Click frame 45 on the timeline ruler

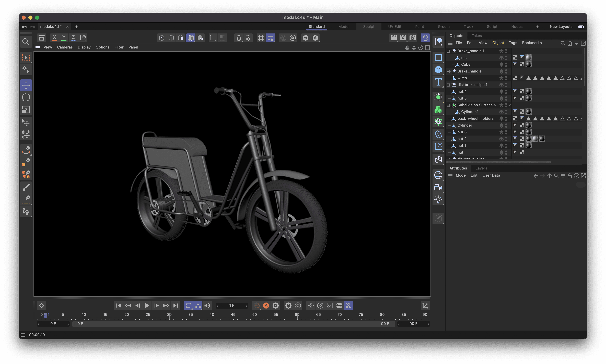coord(233,315)
